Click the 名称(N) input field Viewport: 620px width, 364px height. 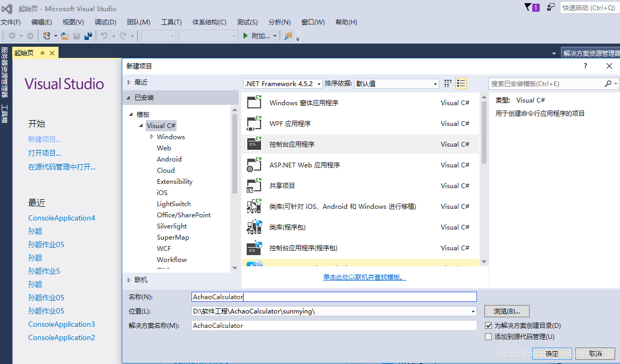pos(334,297)
